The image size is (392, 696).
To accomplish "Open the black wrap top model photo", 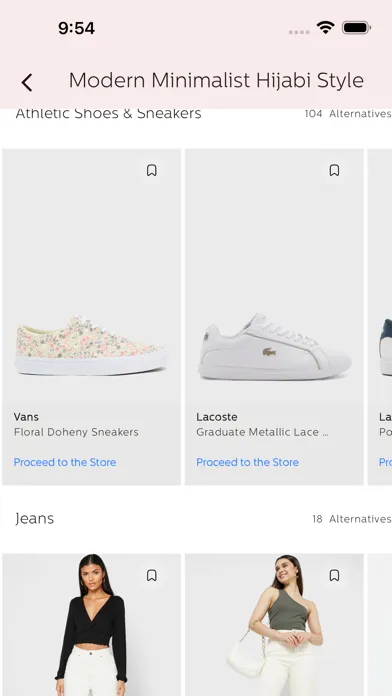I will (91, 625).
